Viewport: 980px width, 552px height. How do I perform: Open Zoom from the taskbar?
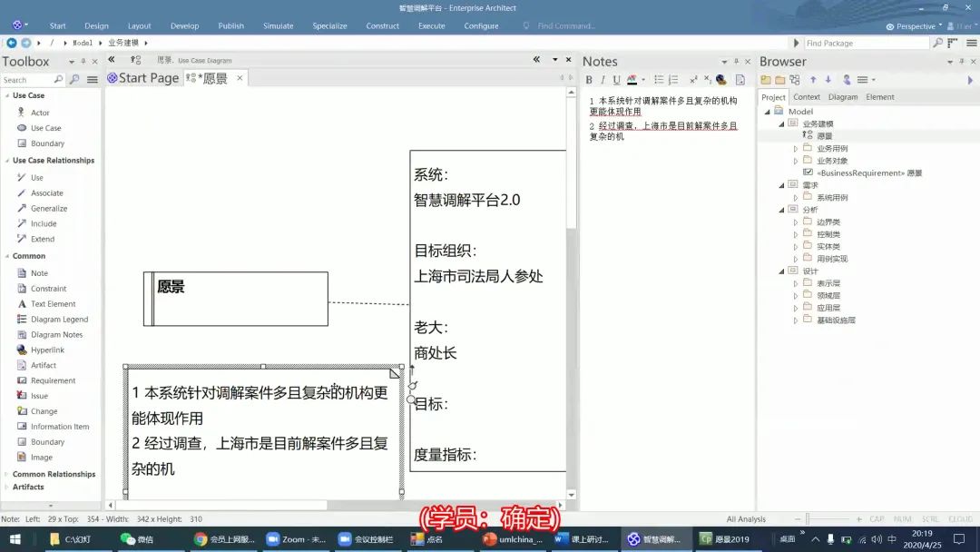click(x=296, y=539)
